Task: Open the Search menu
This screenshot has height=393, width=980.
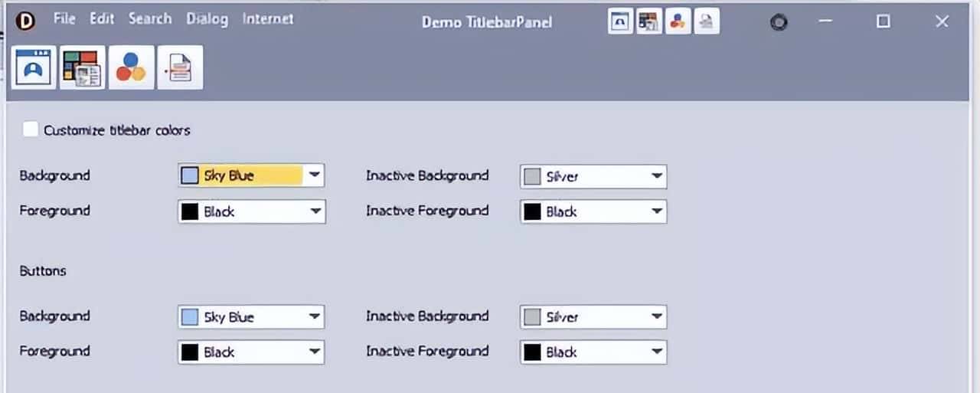Action: click(x=150, y=19)
